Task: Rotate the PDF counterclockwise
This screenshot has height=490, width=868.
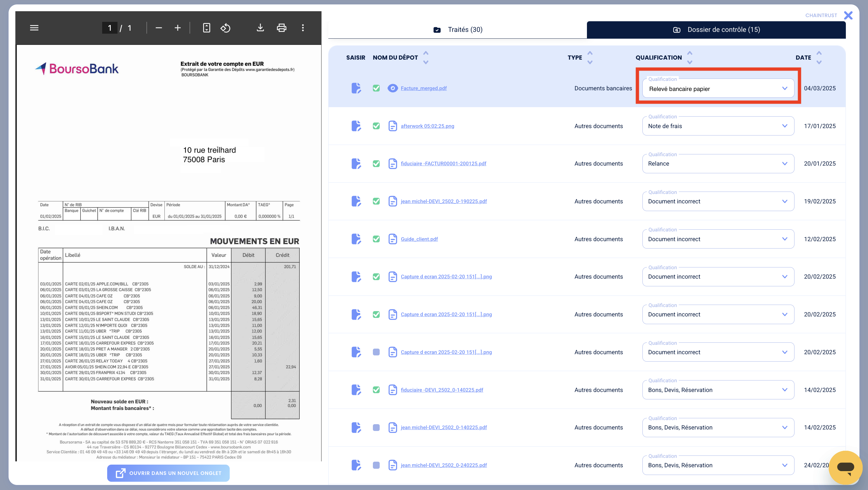Action: (226, 28)
